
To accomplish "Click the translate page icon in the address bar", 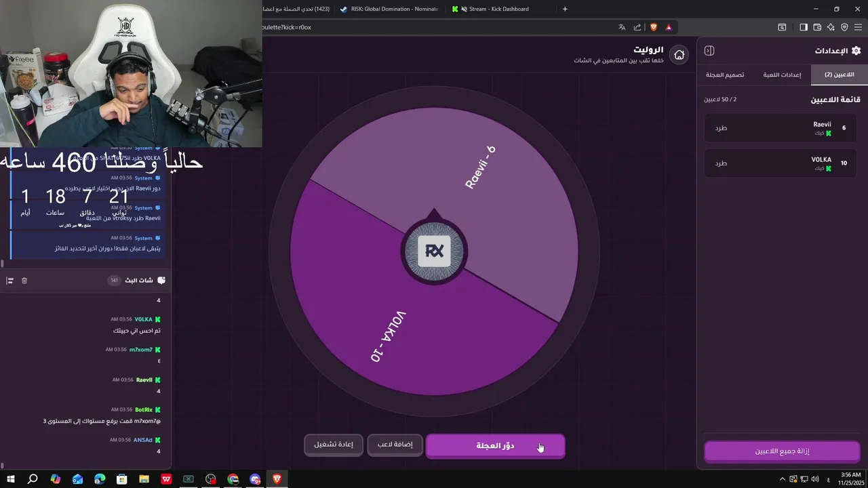I will tap(622, 27).
